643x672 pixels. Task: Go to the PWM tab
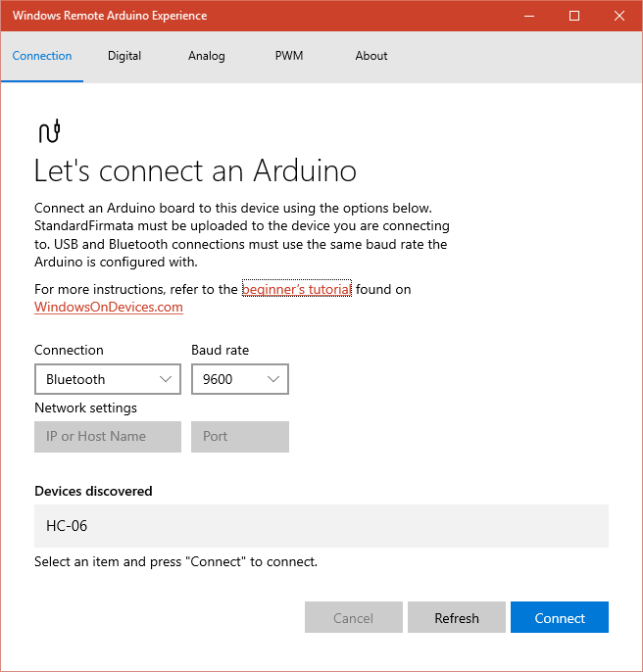point(289,56)
